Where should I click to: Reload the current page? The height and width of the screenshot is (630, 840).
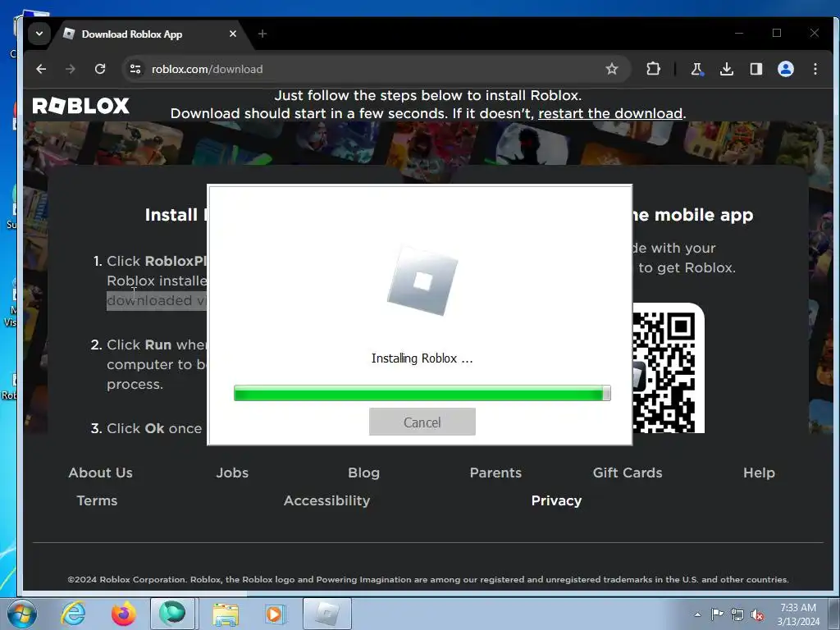[99, 69]
